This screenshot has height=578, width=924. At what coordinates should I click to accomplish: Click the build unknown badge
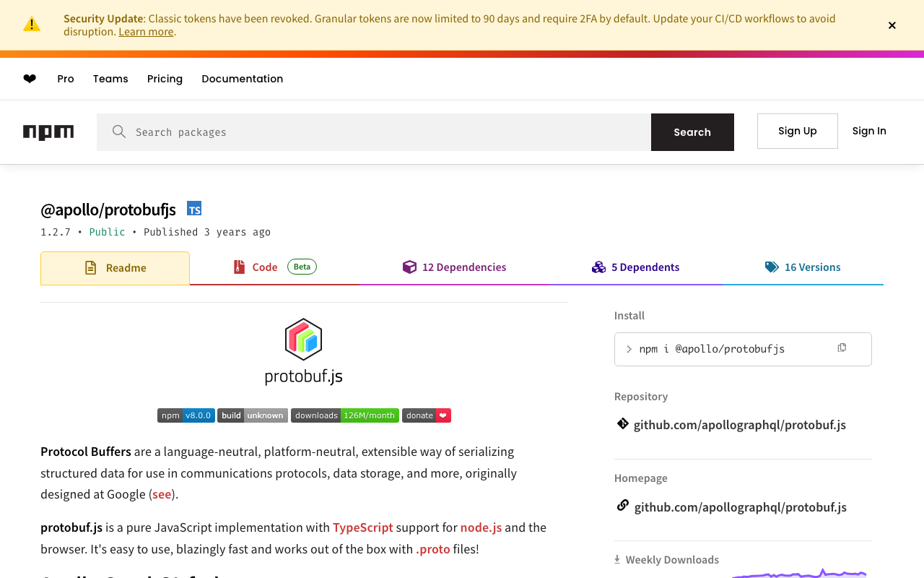tap(253, 415)
